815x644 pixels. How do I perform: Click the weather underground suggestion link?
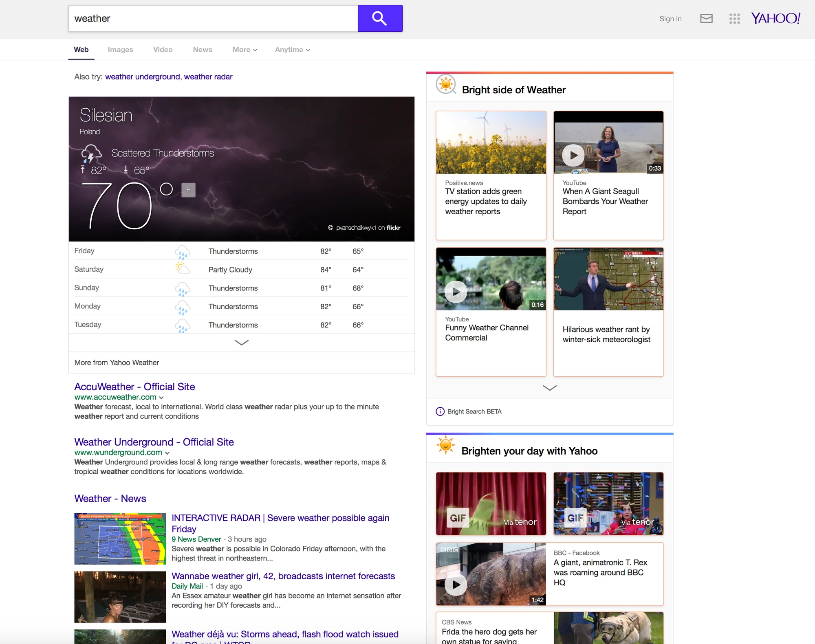[143, 77]
